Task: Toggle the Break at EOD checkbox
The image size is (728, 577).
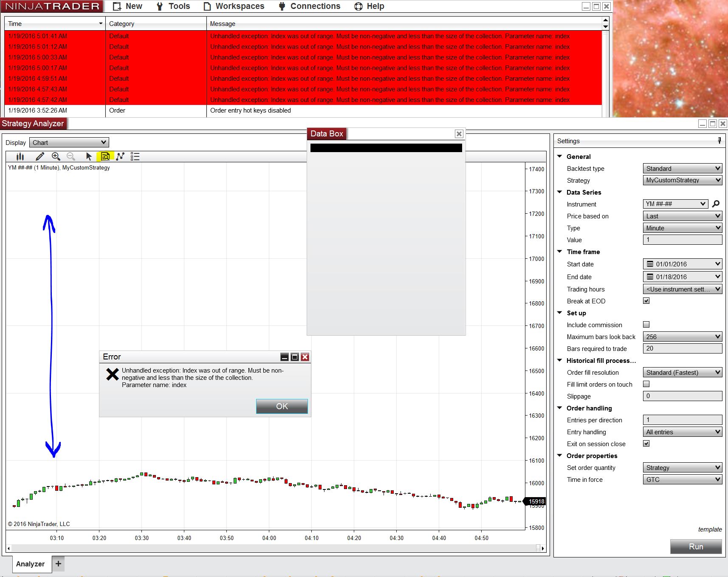Action: point(646,301)
